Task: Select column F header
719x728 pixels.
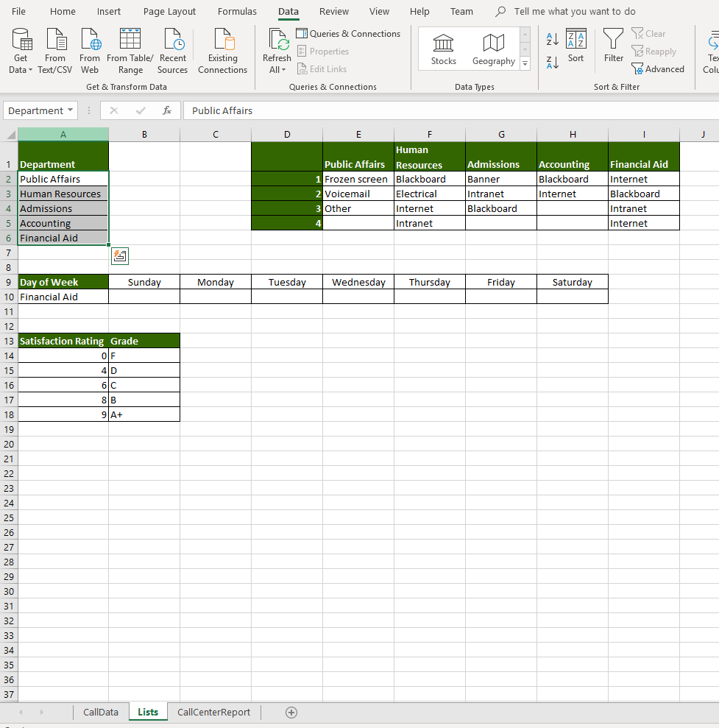Action: coord(430,135)
